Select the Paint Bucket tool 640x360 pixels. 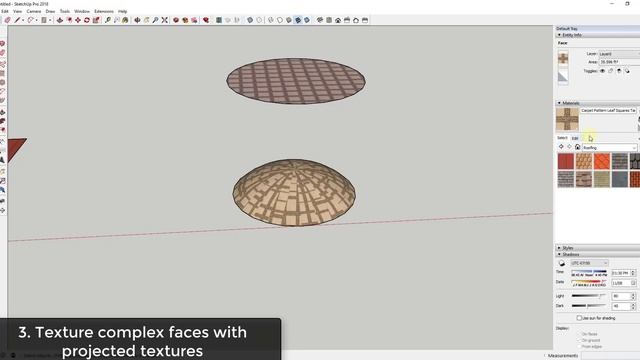125,20
